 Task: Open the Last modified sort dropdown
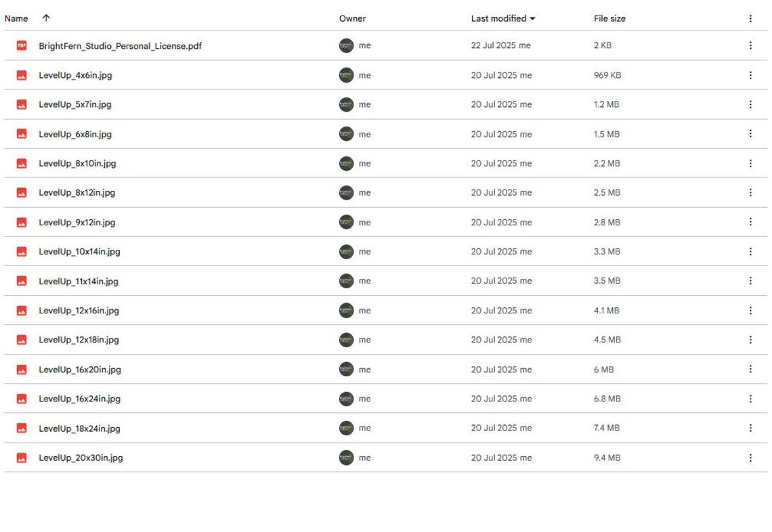pos(503,19)
